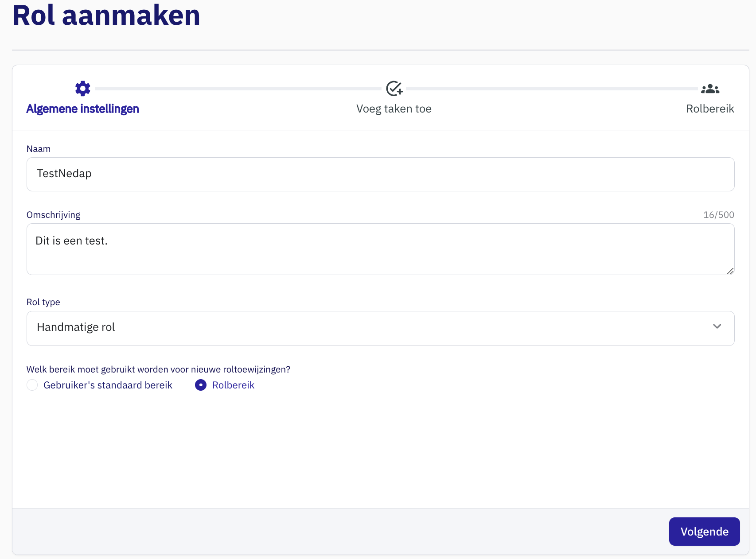Click the check-plus icon for Voeg taken toe
This screenshot has width=756, height=559.
coord(394,89)
